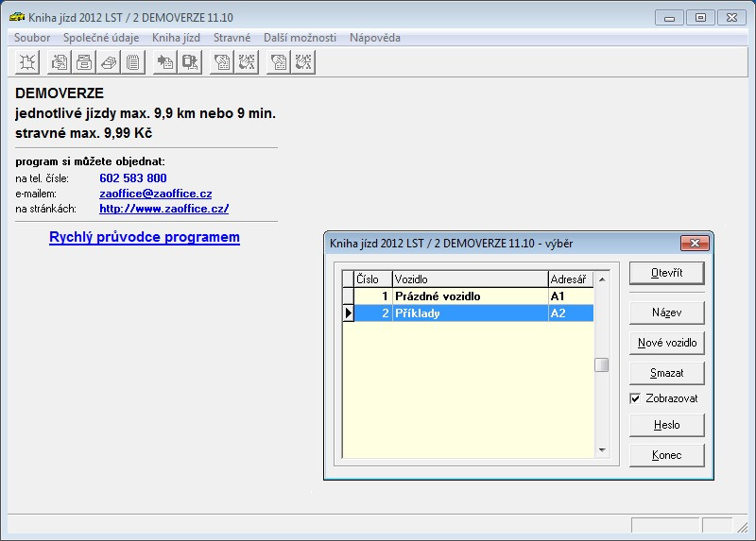Click the vehicle list scroll up arrow
The height and width of the screenshot is (541, 756).
tap(602, 279)
